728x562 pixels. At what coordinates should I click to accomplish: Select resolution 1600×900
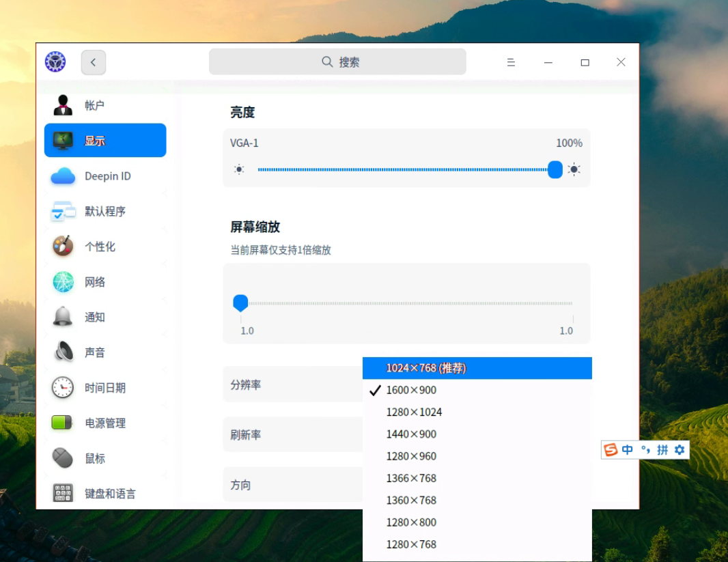point(477,390)
